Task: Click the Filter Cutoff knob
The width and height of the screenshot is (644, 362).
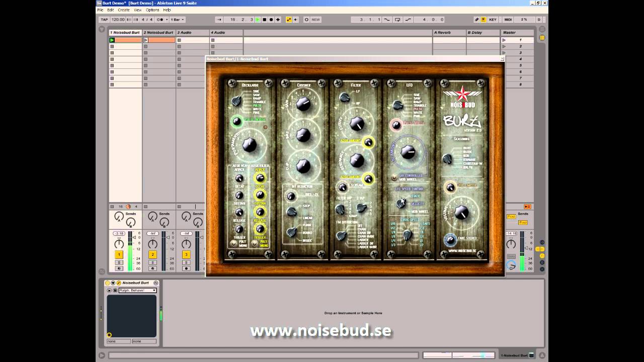Action: click(x=357, y=123)
